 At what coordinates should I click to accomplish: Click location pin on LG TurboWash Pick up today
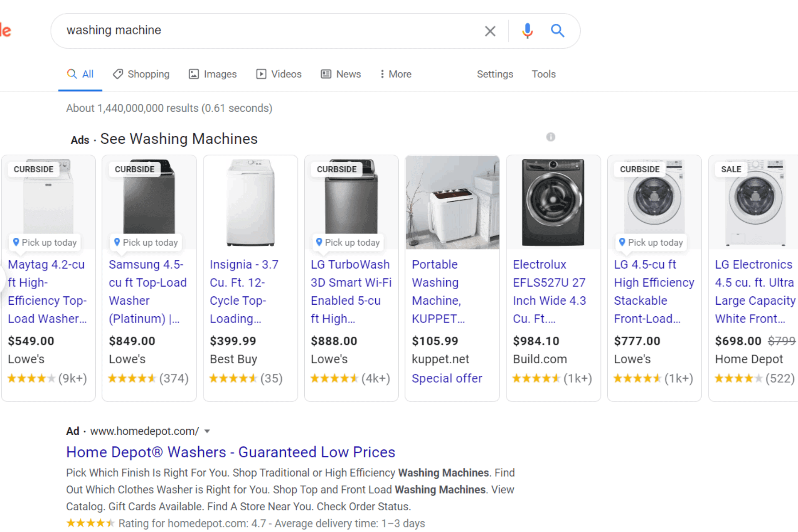coord(319,242)
